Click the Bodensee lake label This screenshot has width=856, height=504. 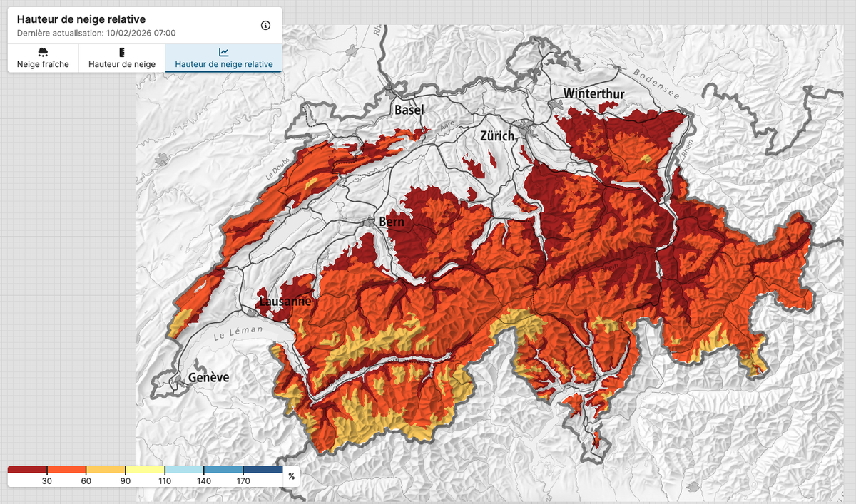point(657,83)
